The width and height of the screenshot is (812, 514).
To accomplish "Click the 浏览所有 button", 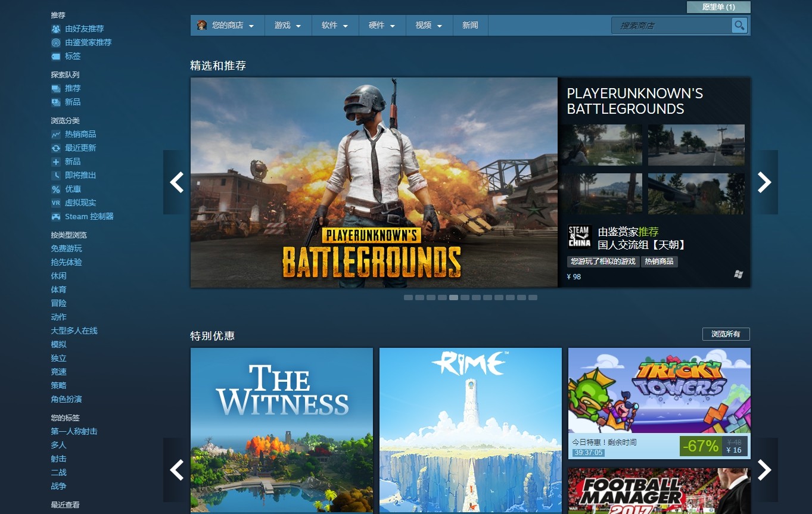I will [x=726, y=334].
